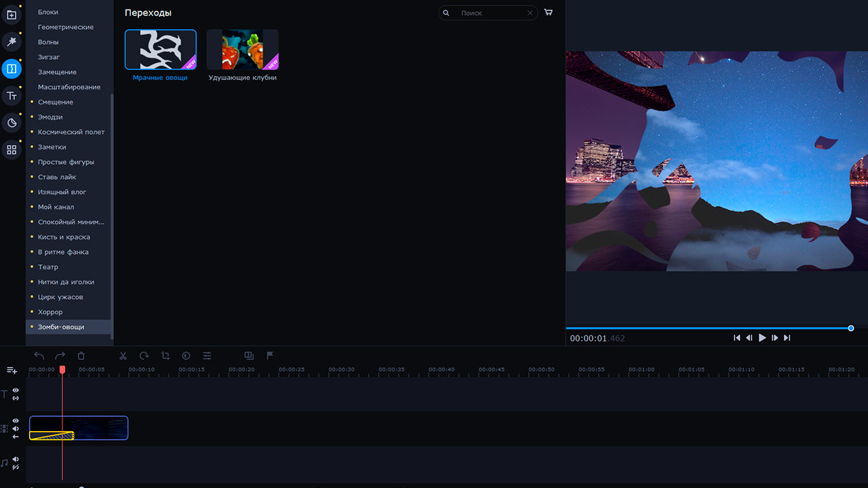Open the file import tab in sidebar
This screenshot has height=488, width=868.
coord(12,15)
